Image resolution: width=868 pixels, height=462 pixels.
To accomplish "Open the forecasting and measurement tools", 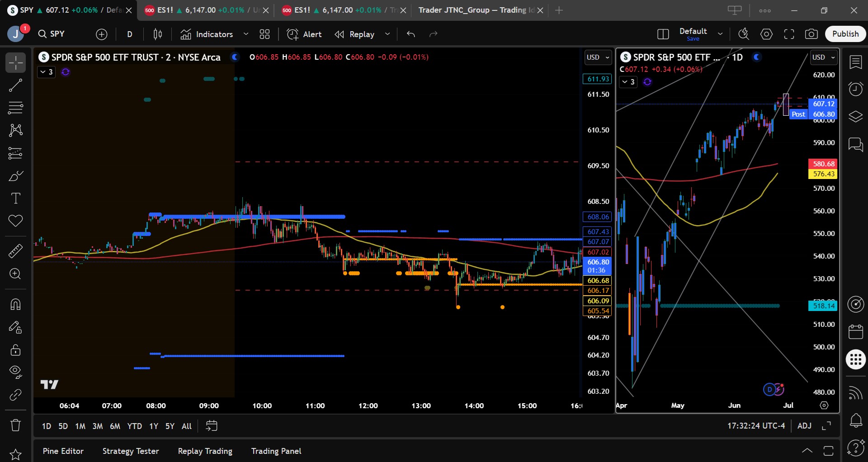I will coord(15,153).
